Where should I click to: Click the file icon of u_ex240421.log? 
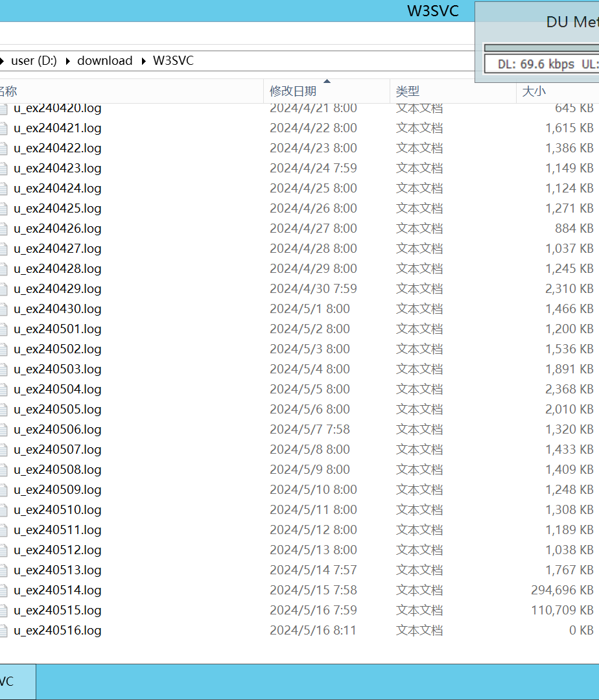pos(3,128)
